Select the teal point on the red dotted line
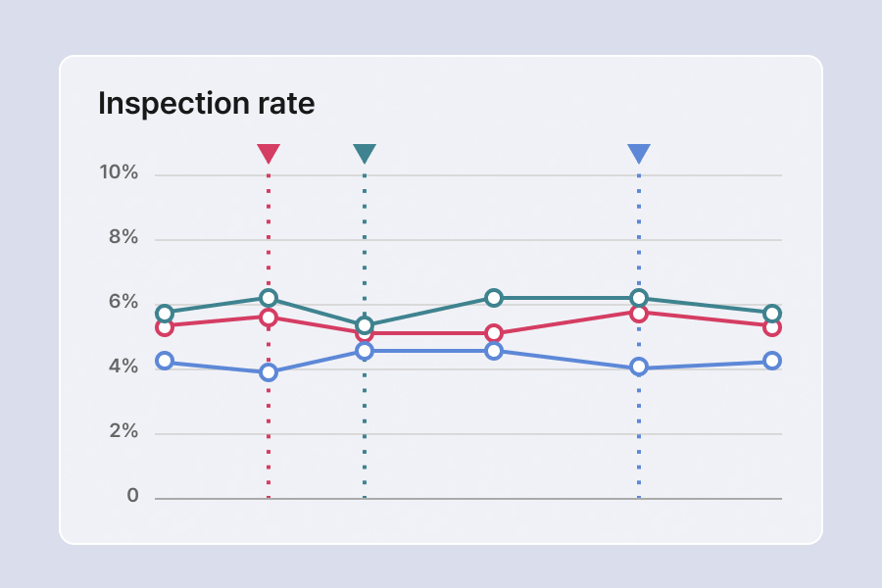The image size is (882, 588). click(x=269, y=298)
